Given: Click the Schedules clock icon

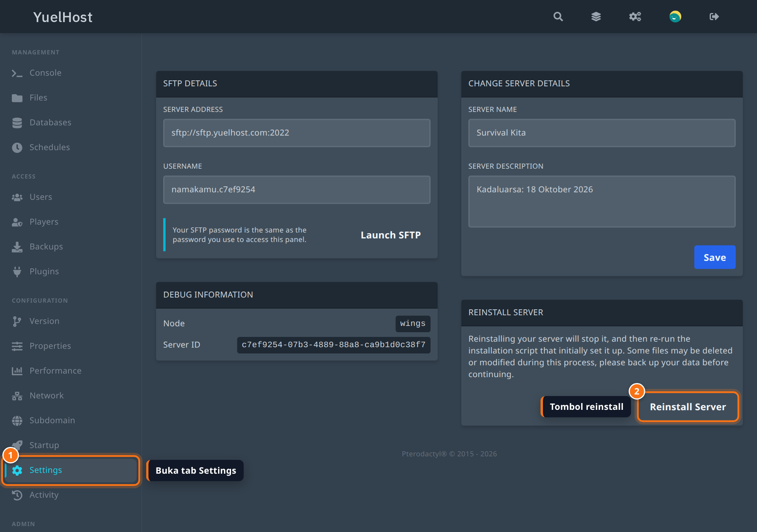Looking at the screenshot, I should pyautogui.click(x=17, y=148).
